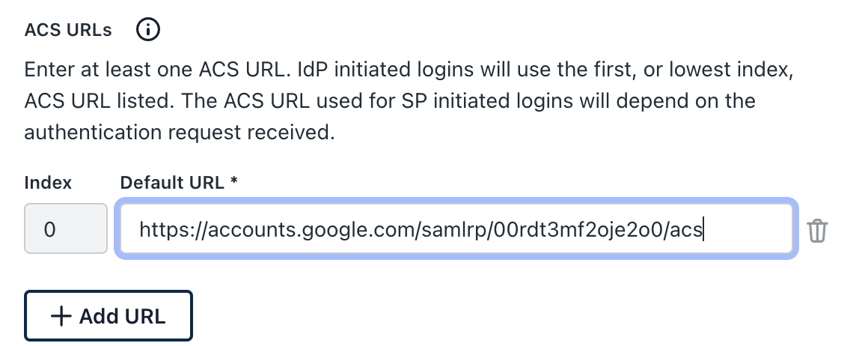
Task: Click the Default URL field label
Action: 171,183
